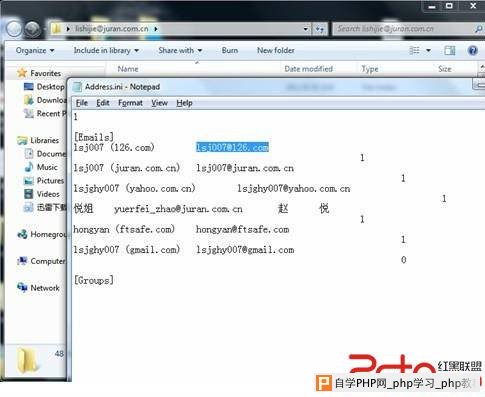Click the Burn button
This screenshot has width=485, height=397.
click(x=230, y=51)
